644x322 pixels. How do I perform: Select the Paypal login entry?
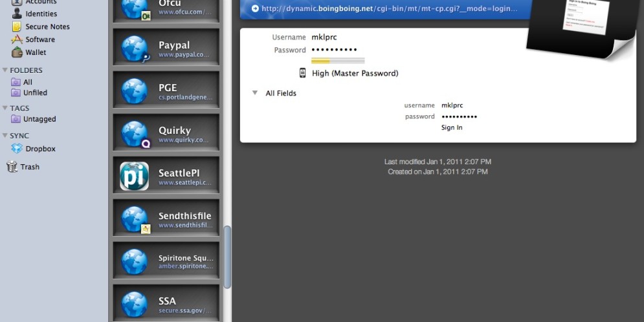[166, 49]
